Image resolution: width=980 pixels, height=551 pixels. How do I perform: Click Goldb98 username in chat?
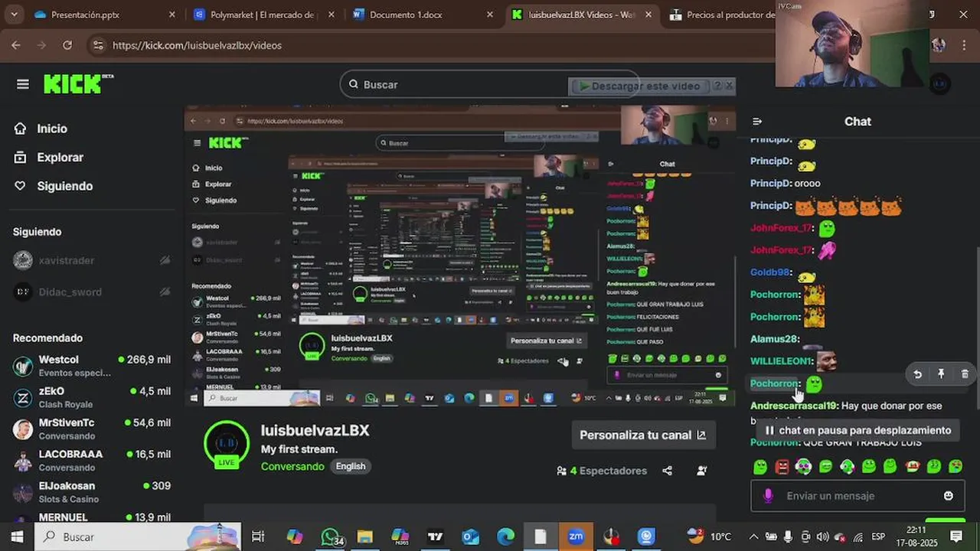[769, 272]
